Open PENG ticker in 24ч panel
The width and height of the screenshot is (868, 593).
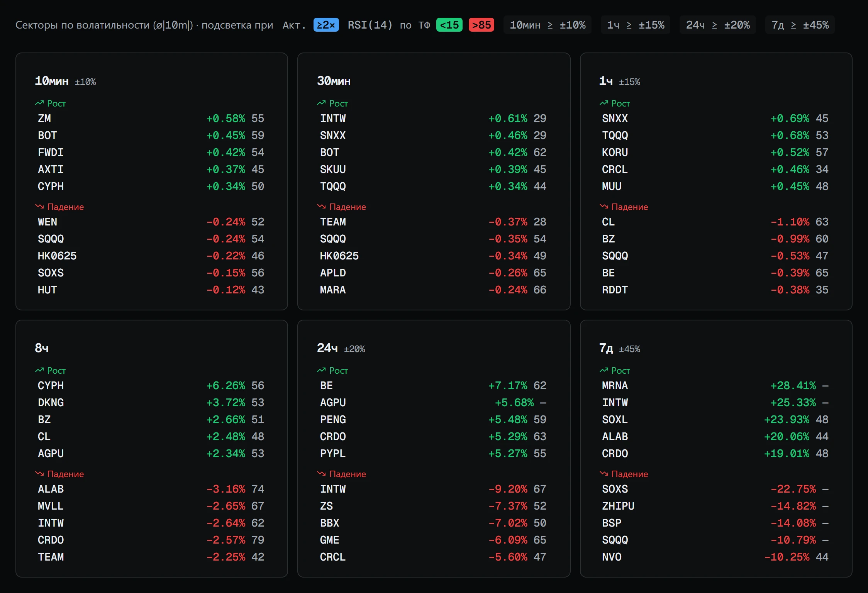[333, 420]
